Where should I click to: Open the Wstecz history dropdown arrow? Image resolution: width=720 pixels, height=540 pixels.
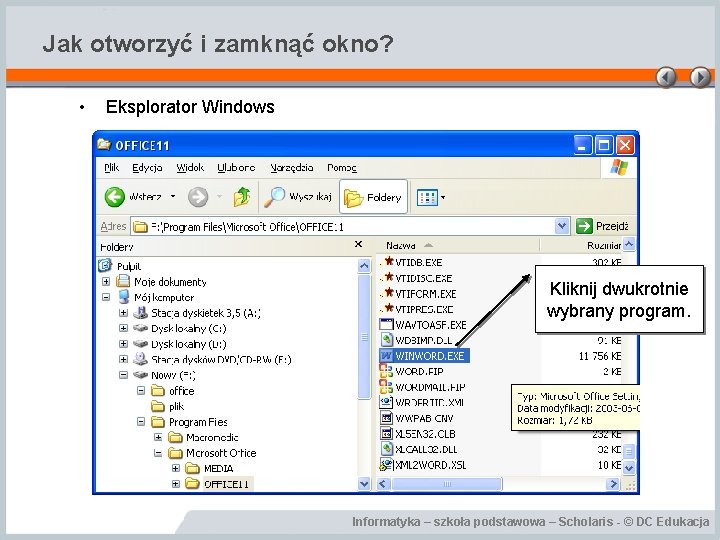coord(173,197)
